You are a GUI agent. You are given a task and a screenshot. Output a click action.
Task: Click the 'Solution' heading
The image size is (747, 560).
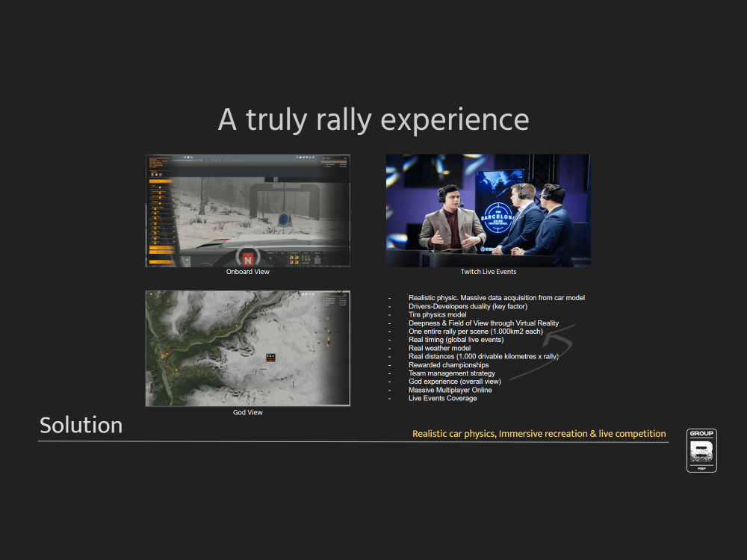[81, 426]
